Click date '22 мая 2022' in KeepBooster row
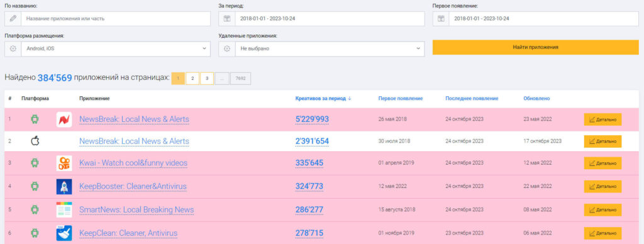This screenshot has height=244, width=644. point(537,187)
